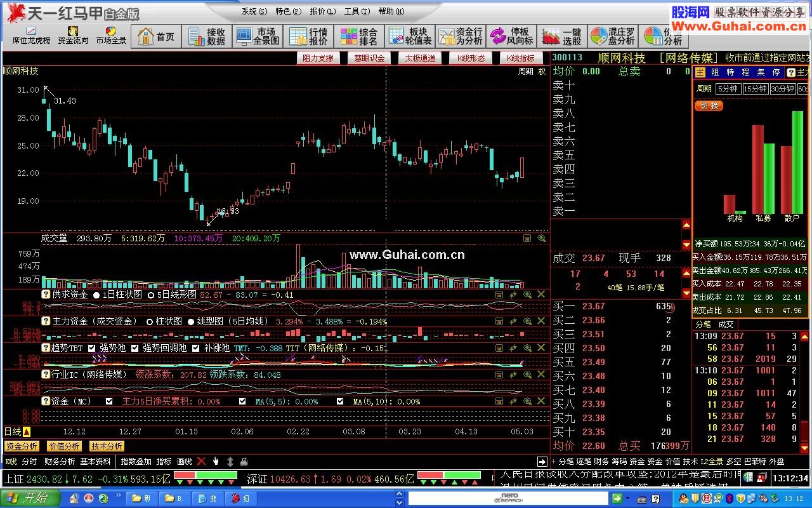Close the 供求资金 indicator panel
This screenshot has width=812, height=508.
(x=541, y=295)
